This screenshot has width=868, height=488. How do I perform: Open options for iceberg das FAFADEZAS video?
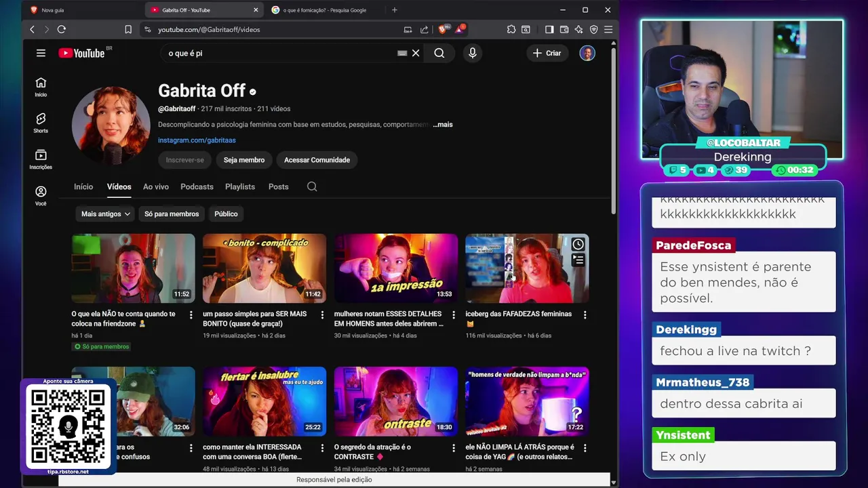tap(585, 315)
